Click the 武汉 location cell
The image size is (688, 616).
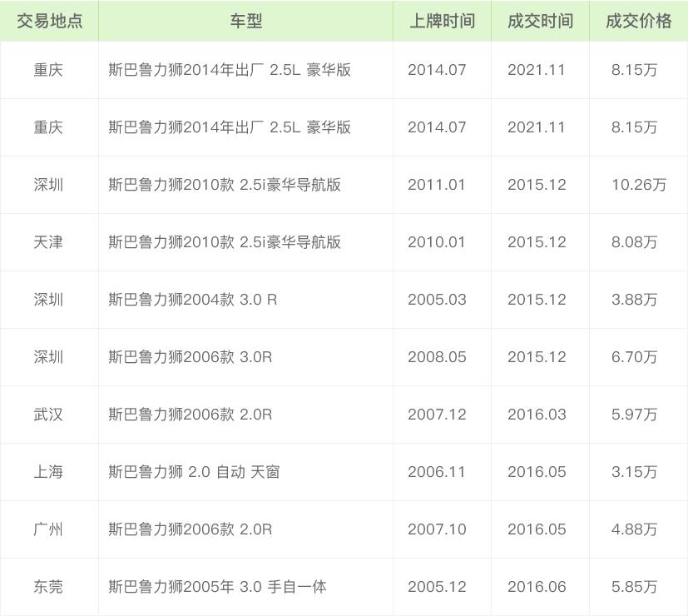pyautogui.click(x=48, y=415)
